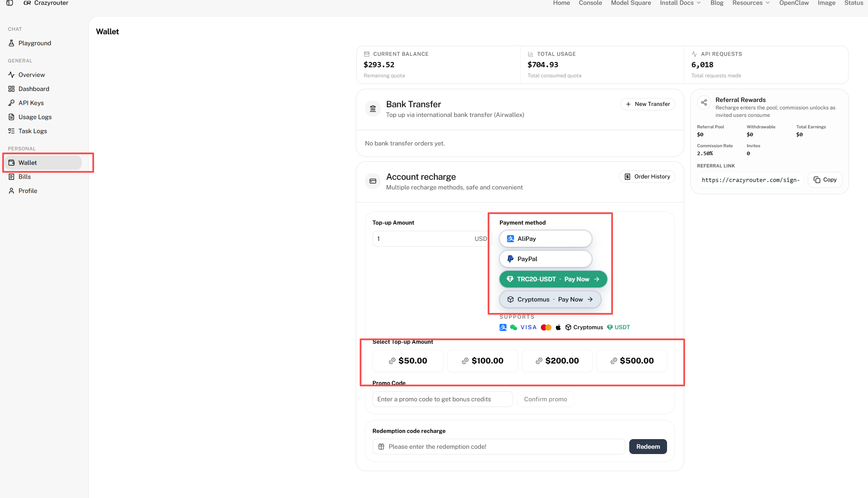This screenshot has width=868, height=498.
Task: Click the Mastercard logo in Supports
Action: coord(546,327)
